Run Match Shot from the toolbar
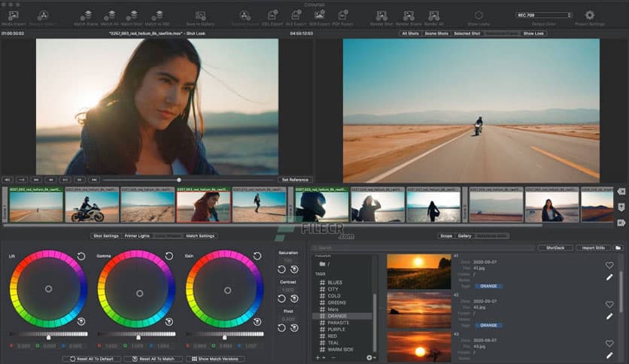 (x=132, y=16)
